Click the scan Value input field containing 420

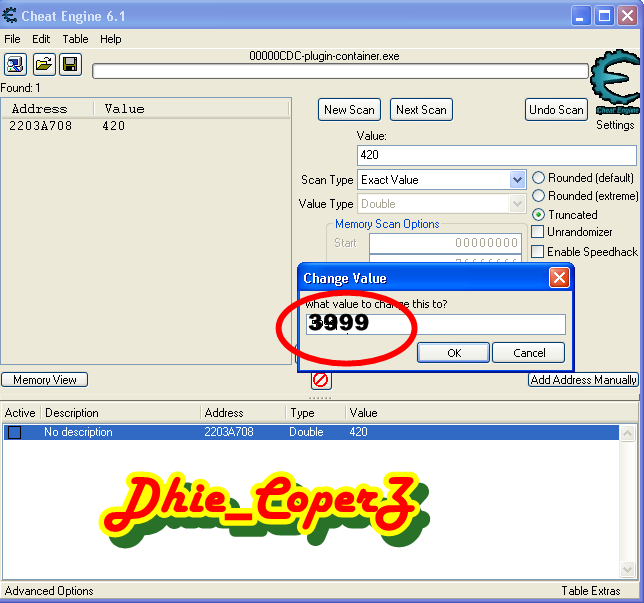tap(497, 155)
